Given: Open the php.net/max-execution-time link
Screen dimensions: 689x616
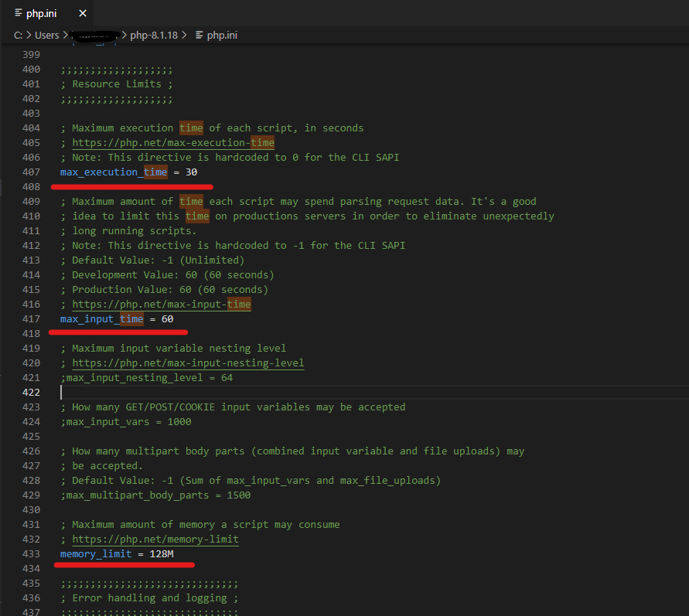Looking at the screenshot, I should point(173,143).
